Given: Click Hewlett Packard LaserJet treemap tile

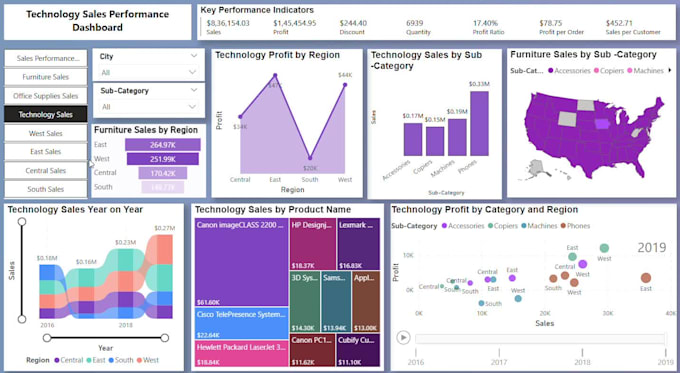Looking at the screenshot, I should pyautogui.click(x=242, y=353).
